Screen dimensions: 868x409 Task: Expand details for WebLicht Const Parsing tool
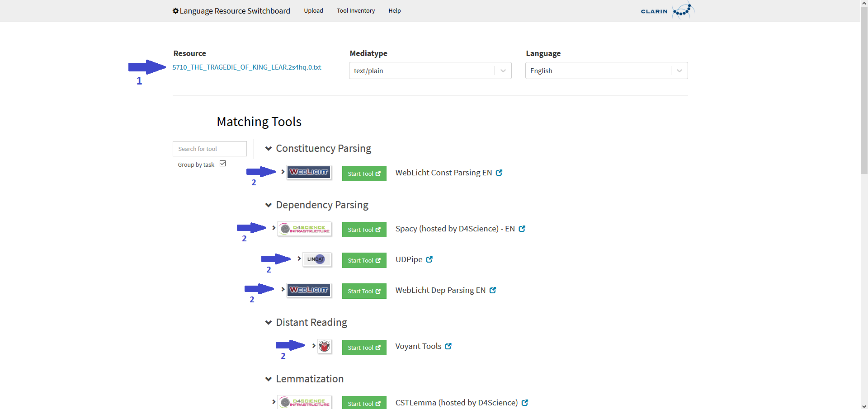click(x=283, y=172)
